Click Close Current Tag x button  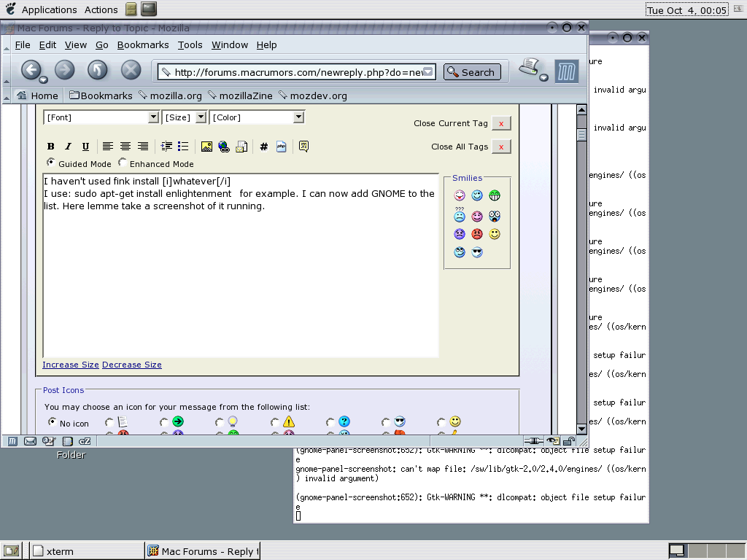point(501,123)
